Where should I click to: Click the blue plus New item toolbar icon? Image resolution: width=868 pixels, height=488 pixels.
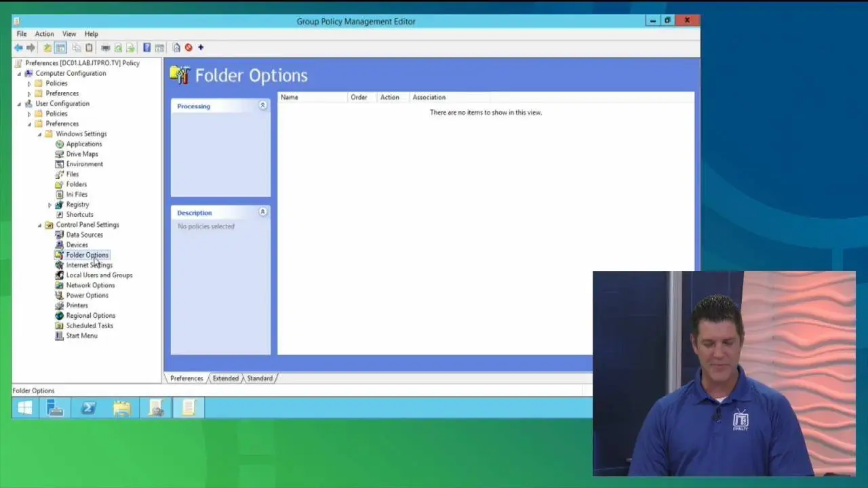point(201,47)
